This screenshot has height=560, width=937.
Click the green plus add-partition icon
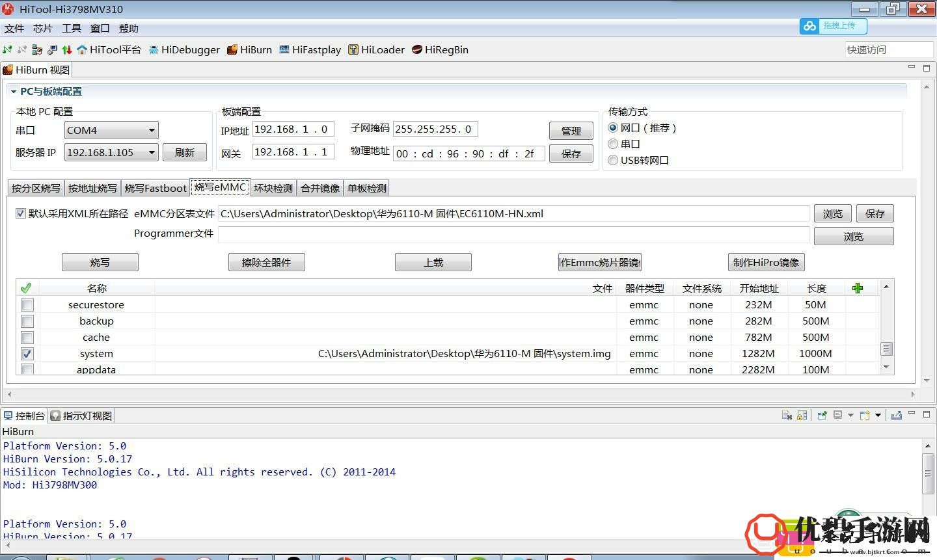[x=858, y=288]
